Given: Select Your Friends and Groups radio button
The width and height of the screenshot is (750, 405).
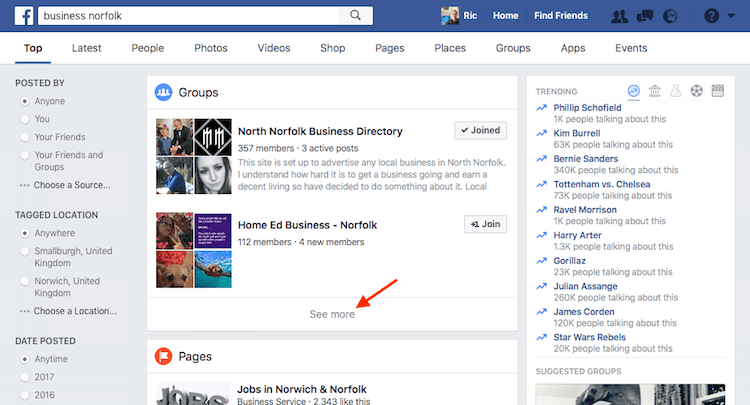Looking at the screenshot, I should pos(24,155).
